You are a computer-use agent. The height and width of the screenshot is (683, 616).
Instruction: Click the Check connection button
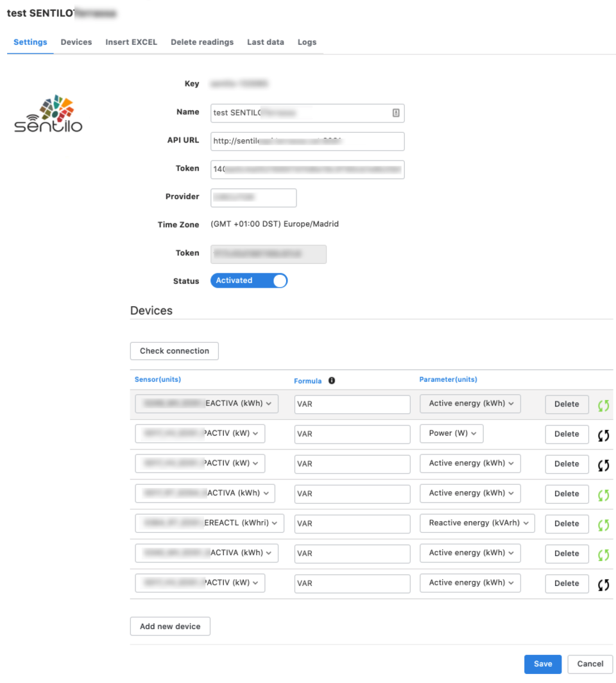pyautogui.click(x=174, y=351)
